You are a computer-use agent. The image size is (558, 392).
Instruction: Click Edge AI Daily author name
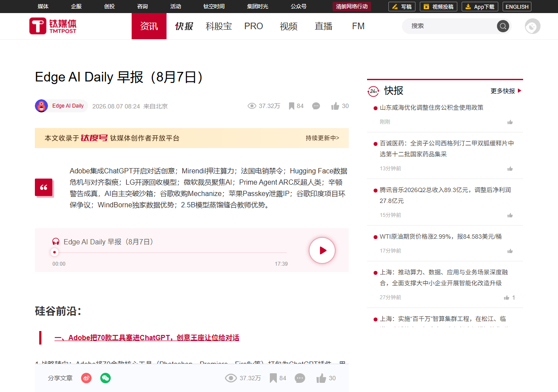(68, 106)
